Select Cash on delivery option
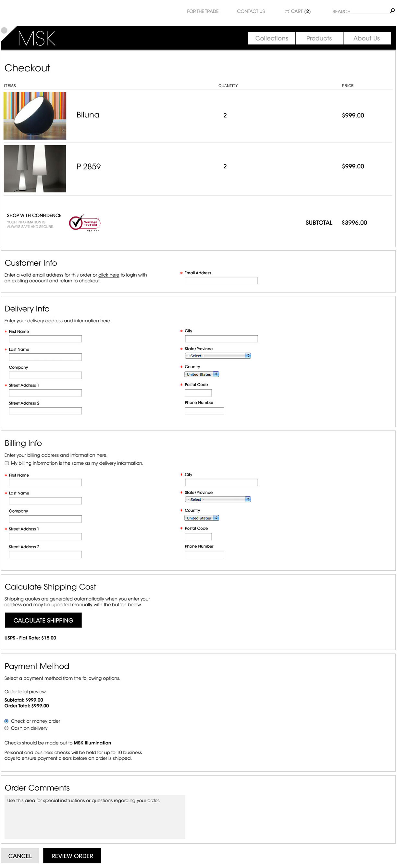Image resolution: width=397 pixels, height=868 pixels. click(x=6, y=728)
